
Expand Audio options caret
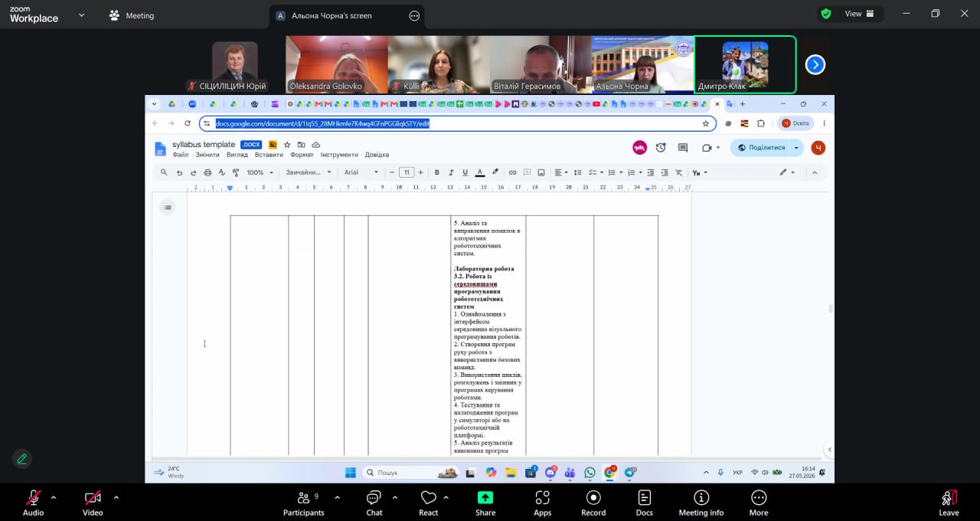54,497
